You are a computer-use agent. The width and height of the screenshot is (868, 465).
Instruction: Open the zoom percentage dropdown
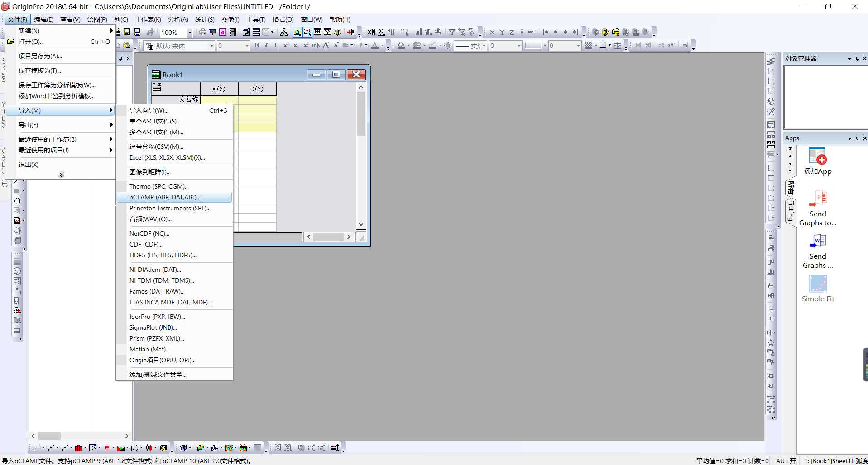[x=190, y=33]
